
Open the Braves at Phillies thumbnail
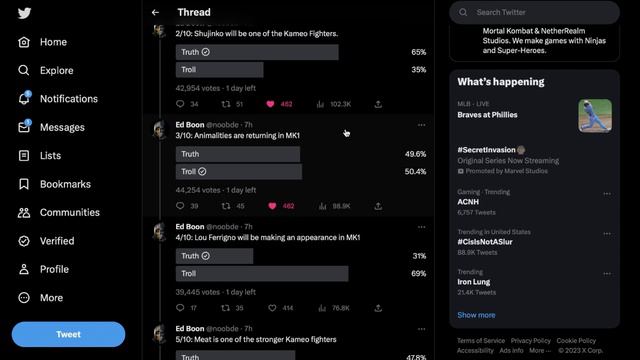595,116
